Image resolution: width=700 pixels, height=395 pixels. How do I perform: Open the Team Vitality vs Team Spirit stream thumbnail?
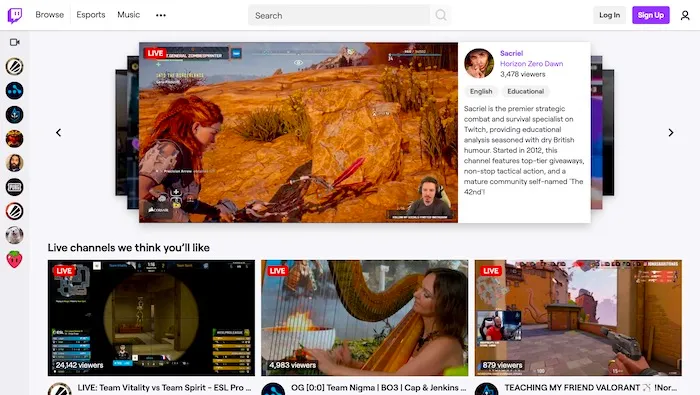tap(151, 318)
